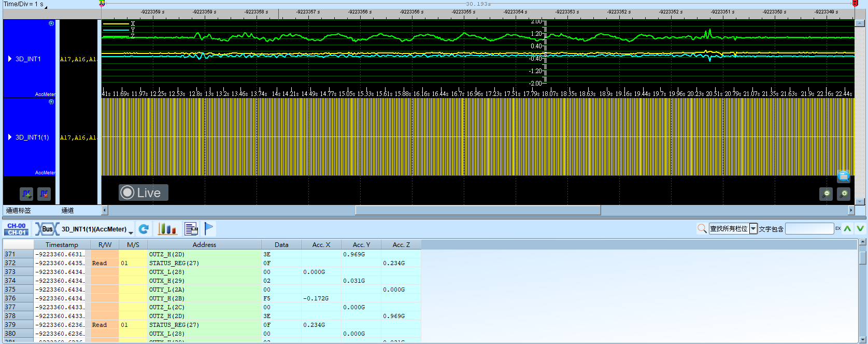Viewport: 868px width, 344px height.
Task: Click the horizontal waveform scrollbar thumb
Action: (x=478, y=210)
